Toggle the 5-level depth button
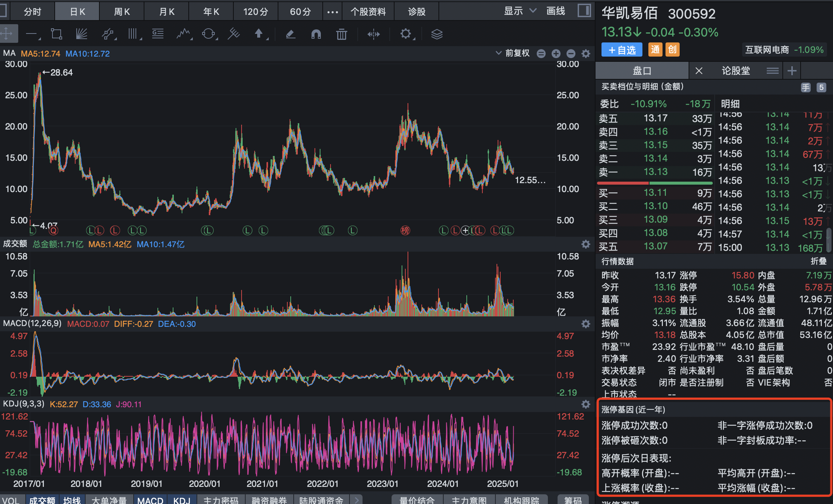 click(821, 87)
